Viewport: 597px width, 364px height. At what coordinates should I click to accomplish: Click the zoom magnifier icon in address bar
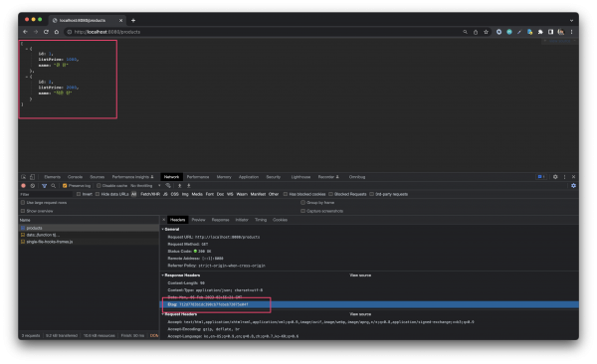point(465,32)
